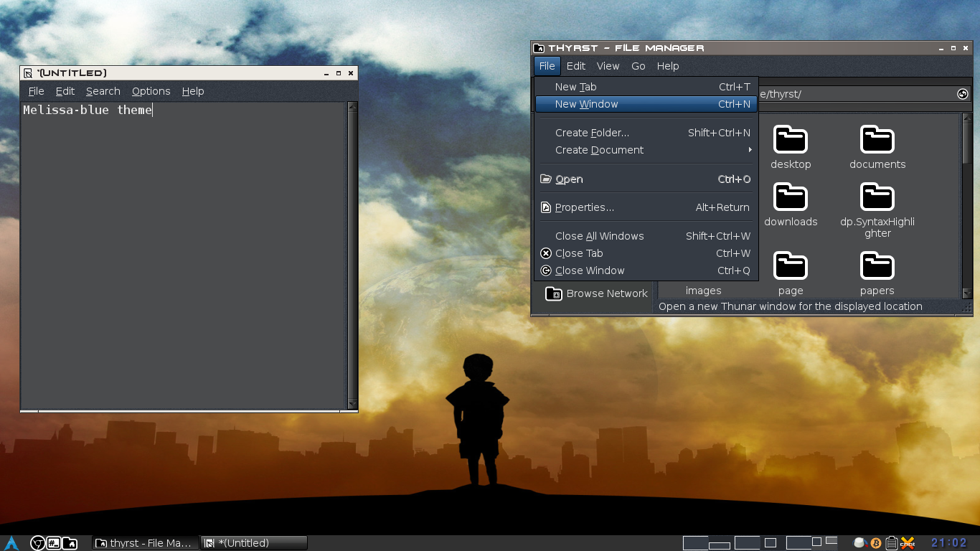This screenshot has height=551, width=980.
Task: Click the 'Open a new Thunar window' status text
Action: 790,306
